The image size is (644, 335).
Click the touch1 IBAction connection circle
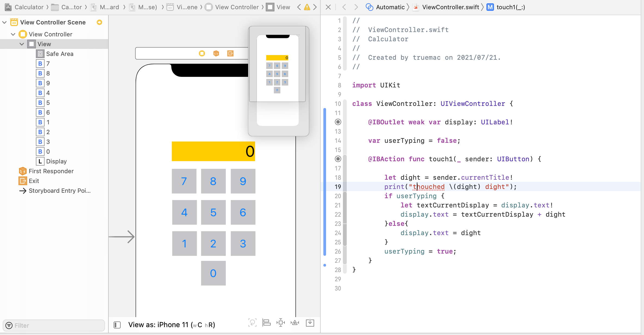click(x=338, y=159)
